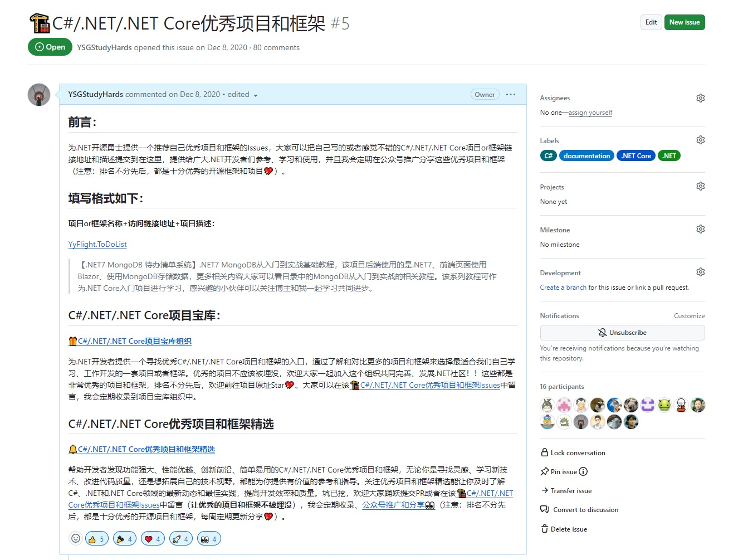
Task: Click the add-reaction smiley icon
Action: tap(75, 538)
